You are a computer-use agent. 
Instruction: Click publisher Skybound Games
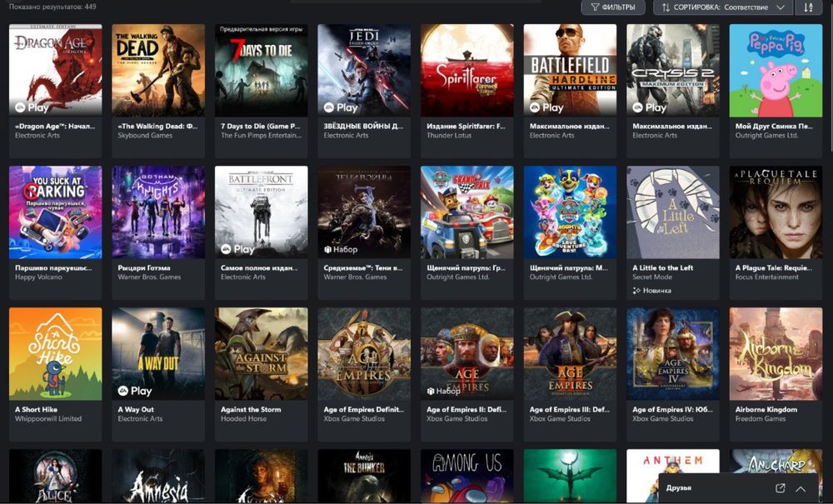[145, 136]
